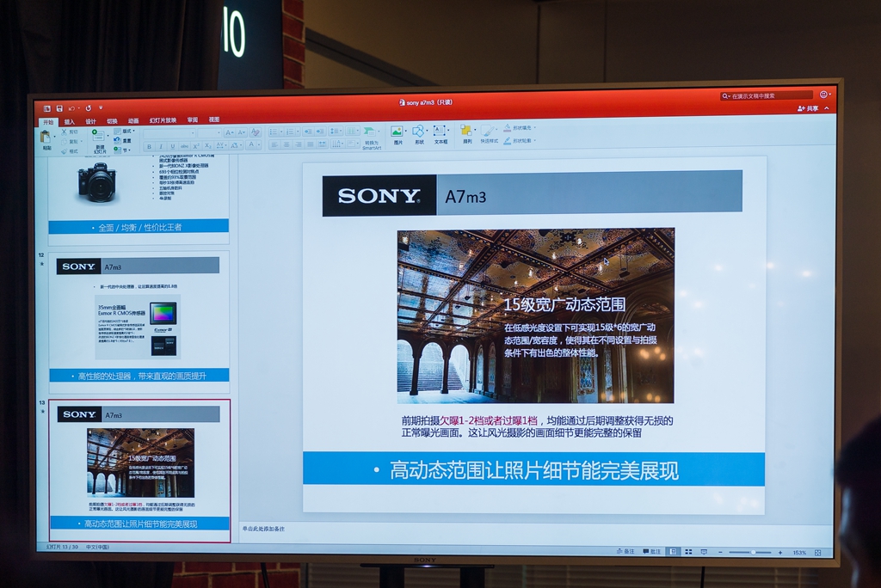Switch to the 插入 (Insert) tab
This screenshot has width=881, height=588.
(69, 122)
